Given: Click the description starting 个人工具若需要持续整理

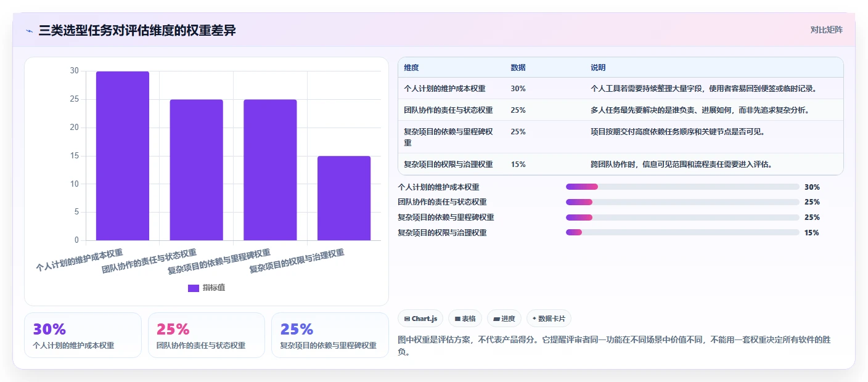Looking at the screenshot, I should click(703, 89).
